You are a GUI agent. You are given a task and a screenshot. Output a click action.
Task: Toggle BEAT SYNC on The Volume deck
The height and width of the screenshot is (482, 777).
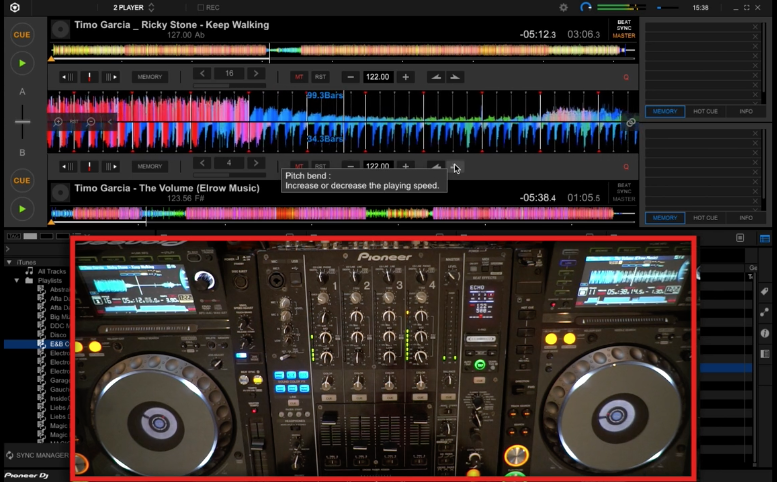click(x=624, y=188)
